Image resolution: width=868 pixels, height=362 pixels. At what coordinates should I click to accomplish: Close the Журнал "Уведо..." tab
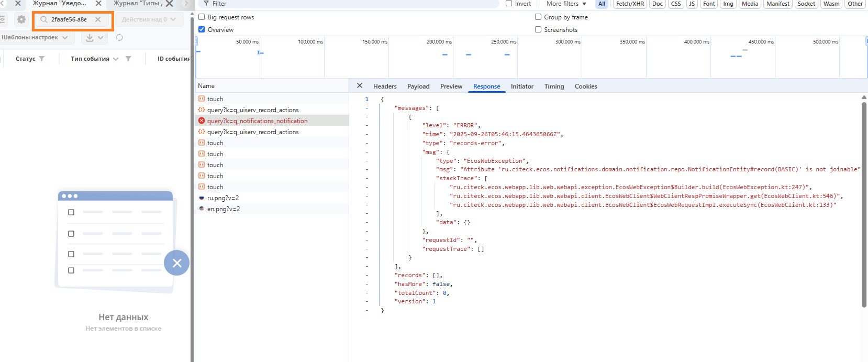click(98, 3)
